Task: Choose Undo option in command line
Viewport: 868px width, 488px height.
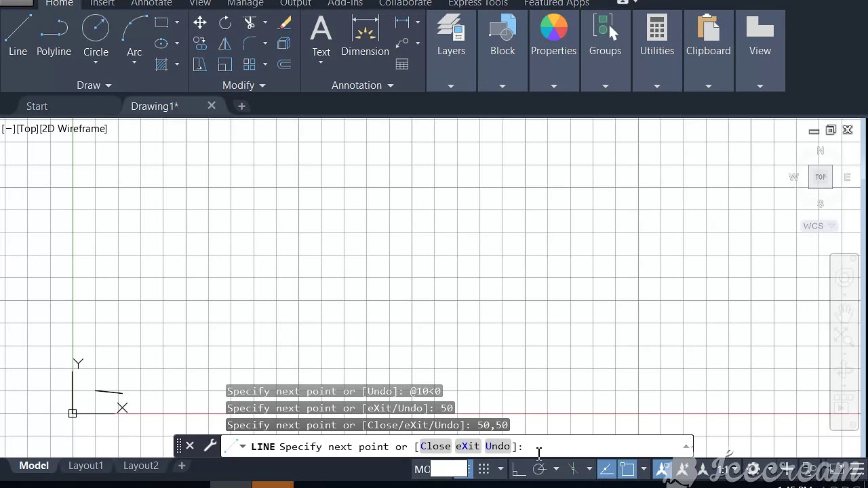Action: (498, 446)
